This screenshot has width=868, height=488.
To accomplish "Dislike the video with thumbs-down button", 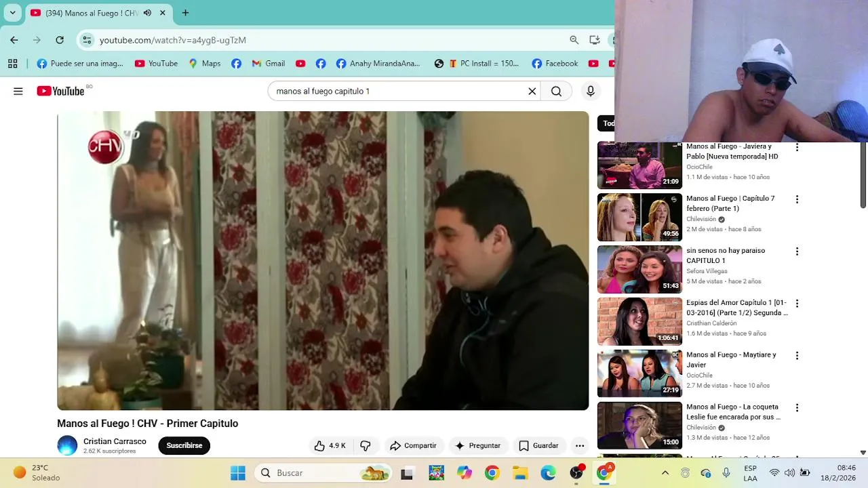I will pos(366,445).
